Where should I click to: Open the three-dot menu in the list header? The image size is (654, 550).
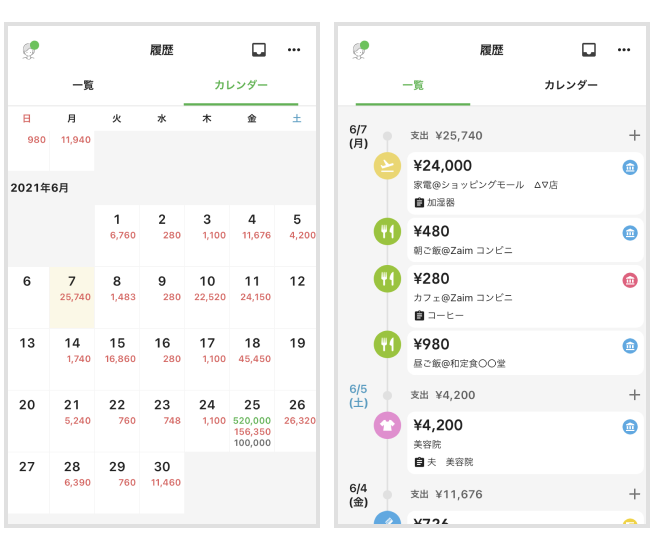pyautogui.click(x=624, y=49)
